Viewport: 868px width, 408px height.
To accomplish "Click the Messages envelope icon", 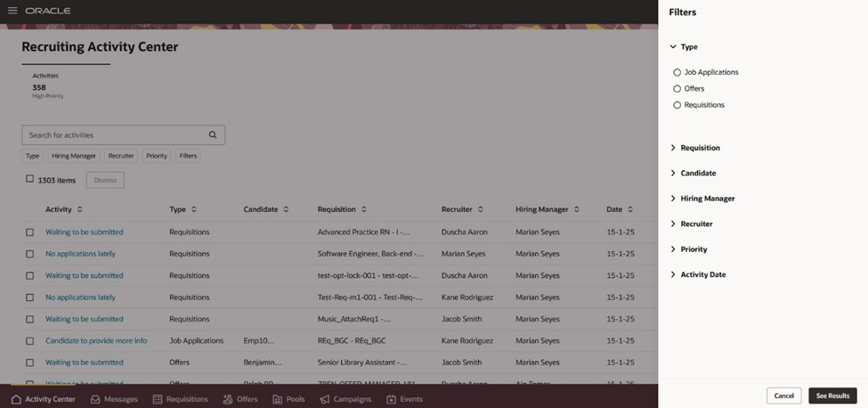I will click(x=95, y=399).
